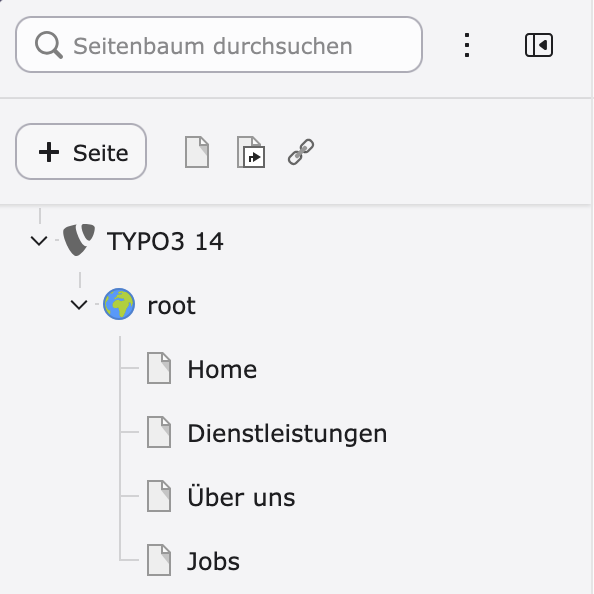Click the standard page type icon in toolbar
This screenshot has width=594, height=594.
(x=197, y=152)
